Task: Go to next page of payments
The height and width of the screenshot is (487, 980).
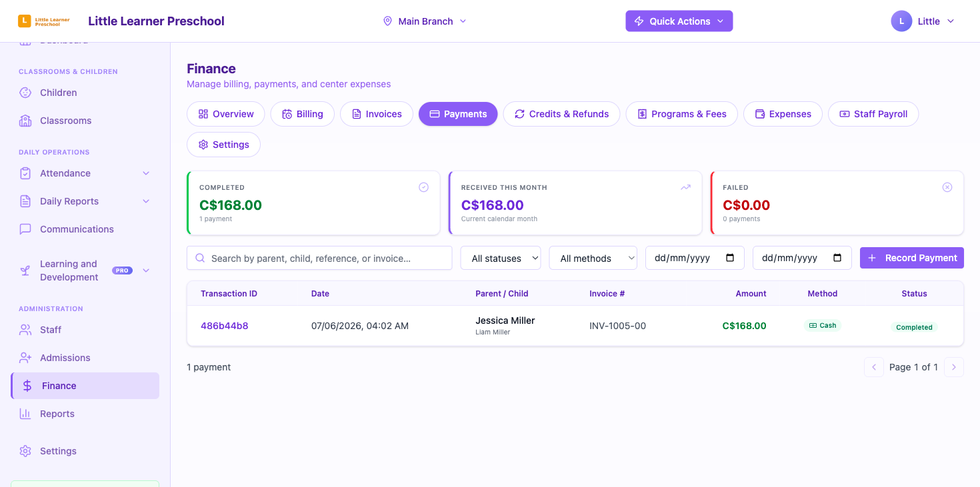Action: [954, 367]
